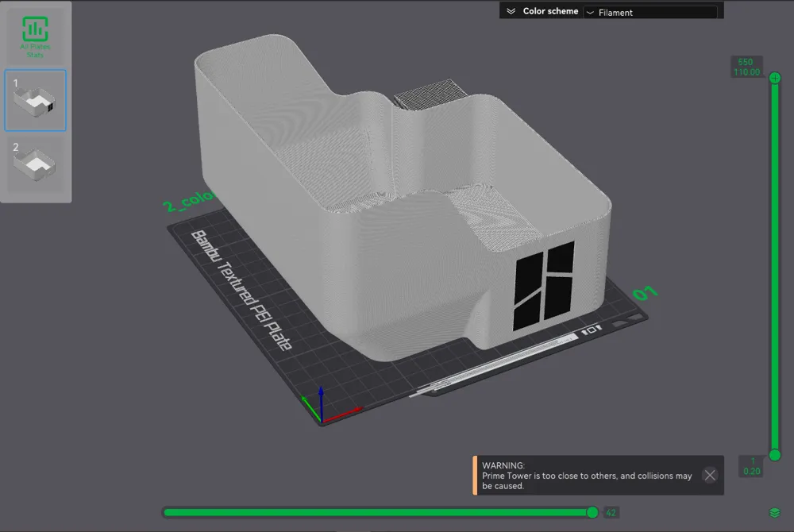Click the black window on the model
This screenshot has width=794, height=532.
tap(544, 286)
